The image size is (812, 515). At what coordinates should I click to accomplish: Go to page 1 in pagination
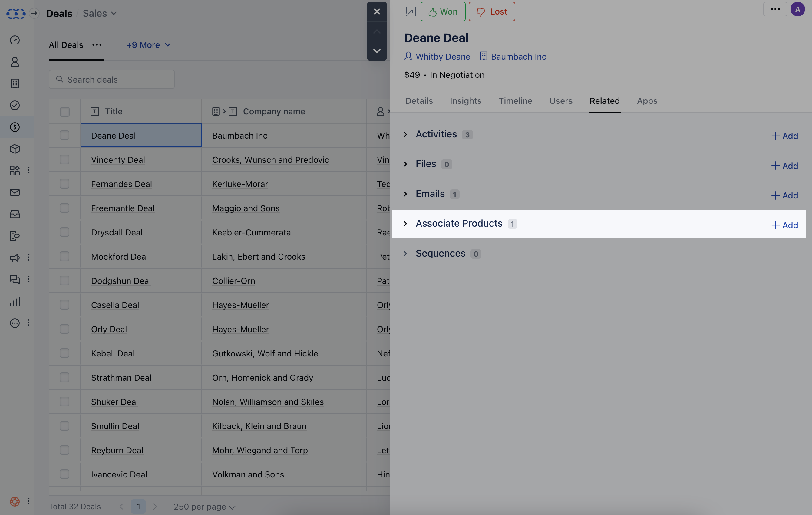(138, 507)
